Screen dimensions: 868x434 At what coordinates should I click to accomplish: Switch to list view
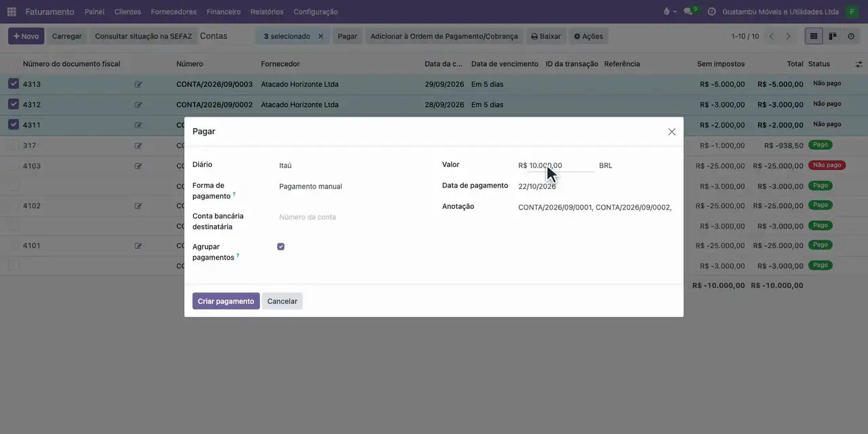[814, 36]
